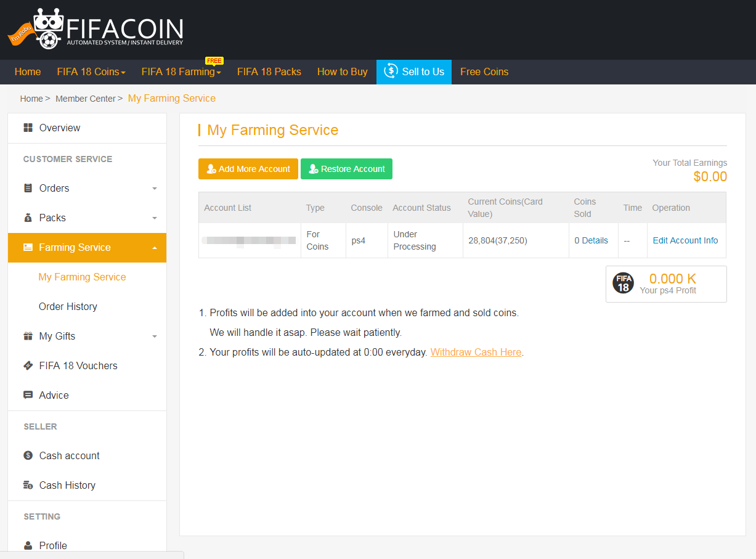This screenshot has width=756, height=559.
Task: Click the Cash History coins icon
Action: [28, 485]
